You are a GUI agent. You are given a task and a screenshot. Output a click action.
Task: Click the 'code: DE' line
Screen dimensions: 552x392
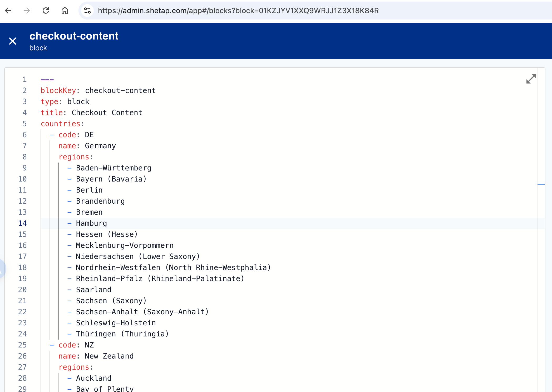76,135
